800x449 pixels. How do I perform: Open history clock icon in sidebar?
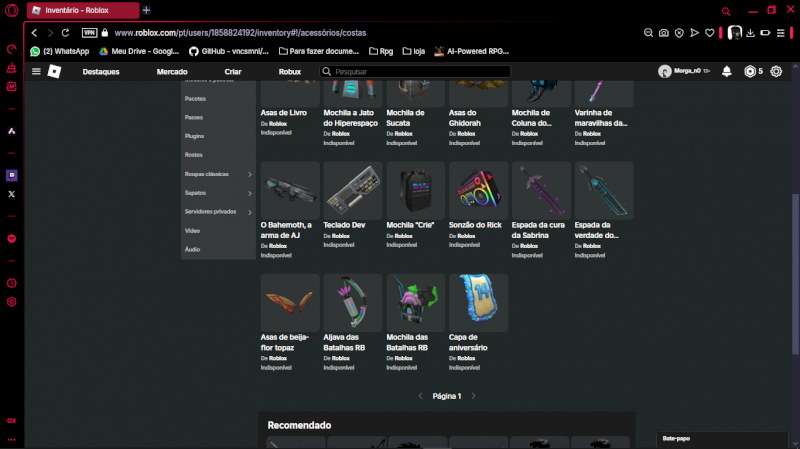pyautogui.click(x=12, y=283)
